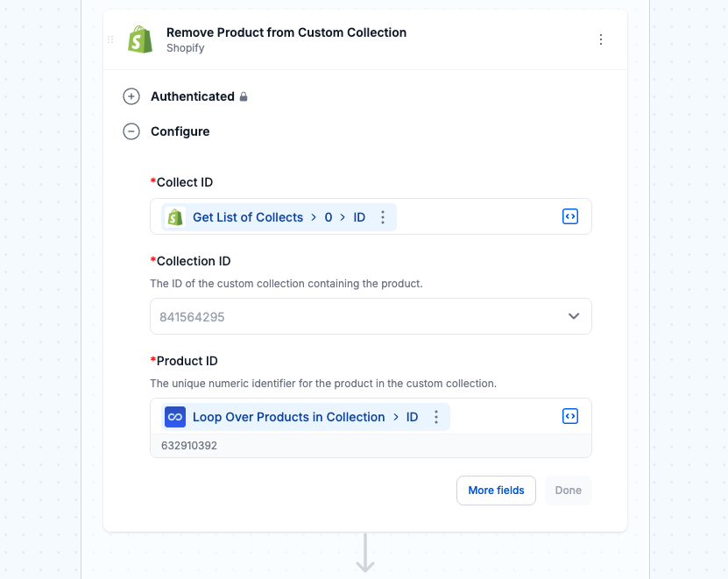The height and width of the screenshot is (579, 728).
Task: Open the step's three-dot options menu
Action: [601, 39]
